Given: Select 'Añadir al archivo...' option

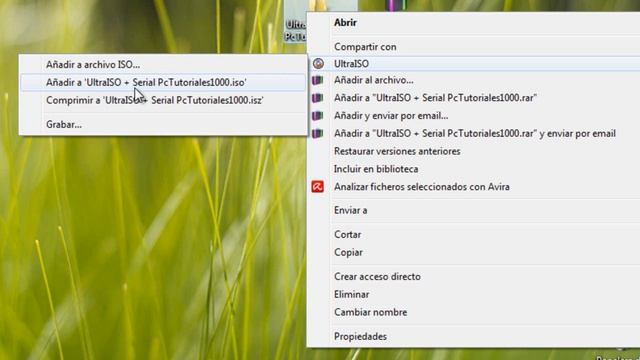Looking at the screenshot, I should click(x=474, y=80).
